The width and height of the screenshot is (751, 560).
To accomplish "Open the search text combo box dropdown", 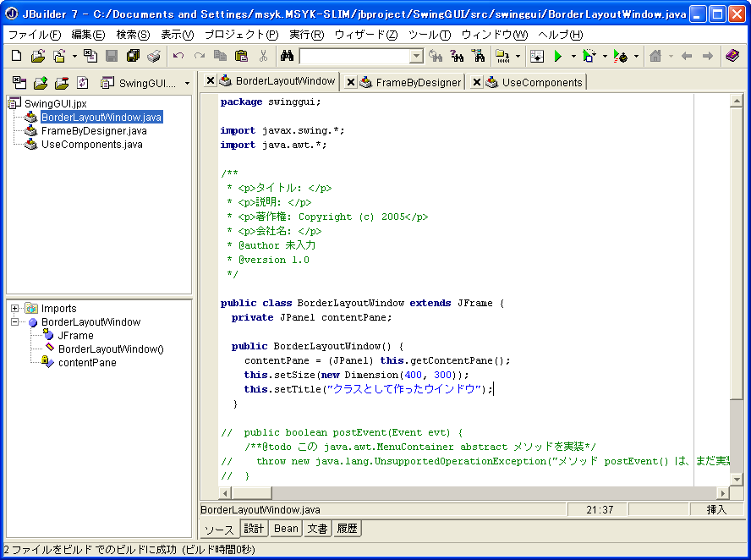I will (416, 57).
